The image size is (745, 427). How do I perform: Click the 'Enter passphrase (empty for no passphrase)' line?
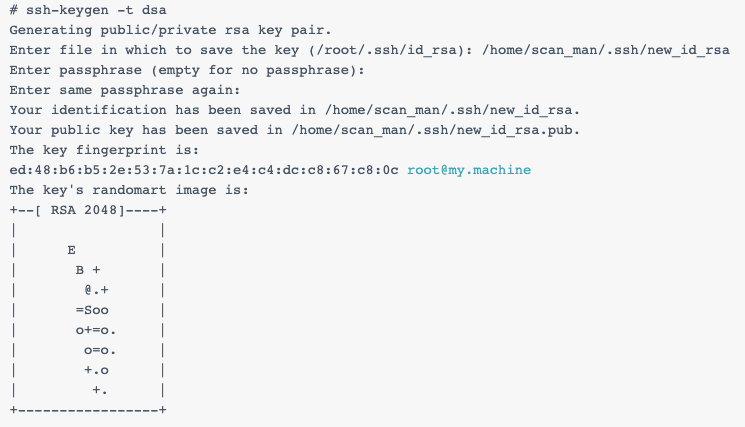(187, 70)
